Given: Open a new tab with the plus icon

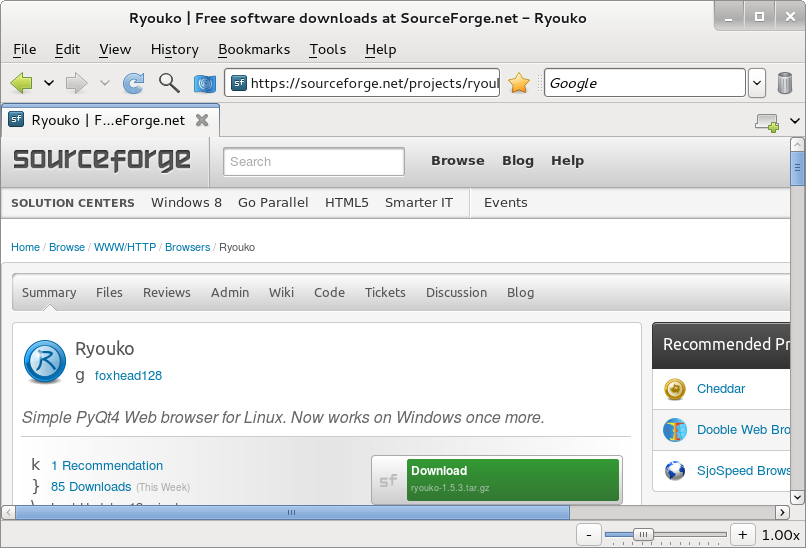Looking at the screenshot, I should click(x=767, y=122).
